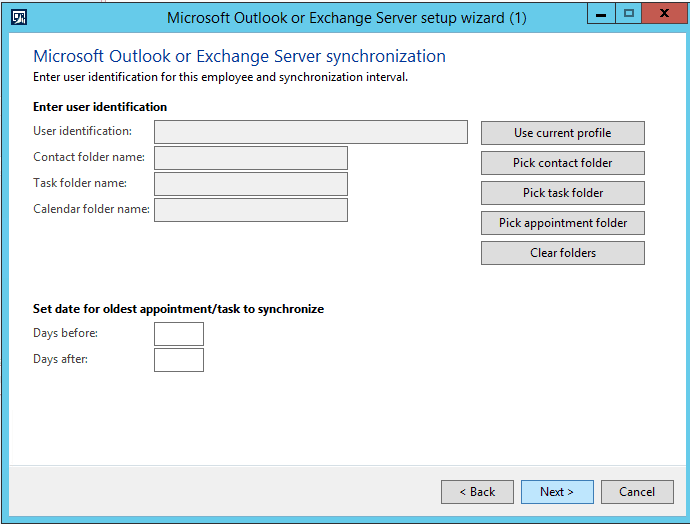Click the 'Calendar folder name:' label
Screen dimensions: 690x524
pyautogui.click(x=92, y=209)
